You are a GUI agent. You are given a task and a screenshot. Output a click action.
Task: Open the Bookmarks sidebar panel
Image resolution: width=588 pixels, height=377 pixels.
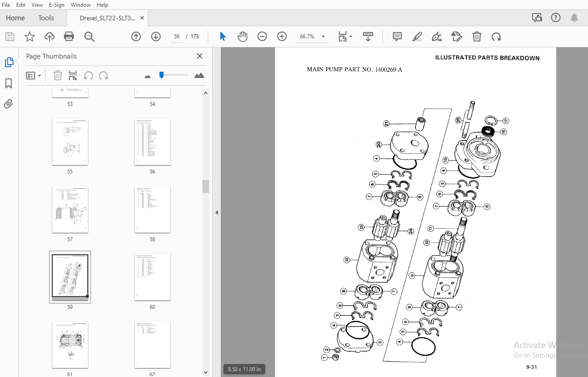click(9, 83)
